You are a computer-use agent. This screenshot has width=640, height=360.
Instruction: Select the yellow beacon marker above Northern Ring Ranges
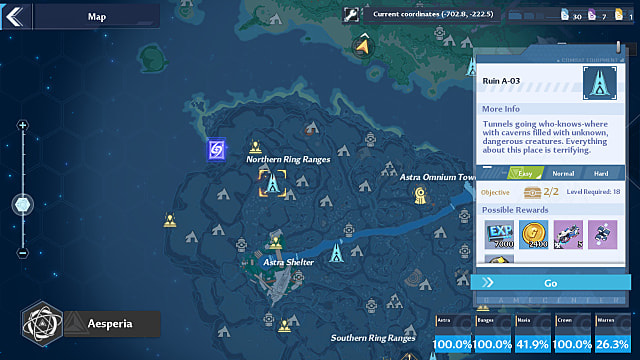tap(256, 146)
